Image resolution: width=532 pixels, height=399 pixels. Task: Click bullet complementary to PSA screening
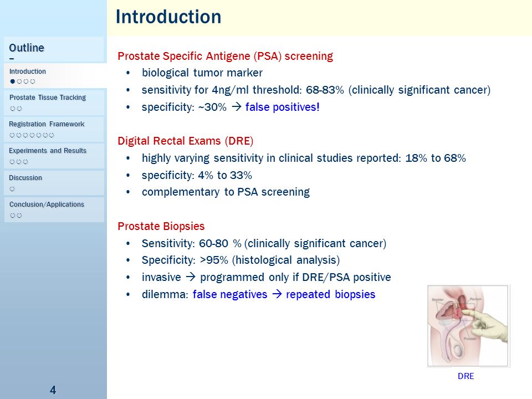[x=226, y=192]
